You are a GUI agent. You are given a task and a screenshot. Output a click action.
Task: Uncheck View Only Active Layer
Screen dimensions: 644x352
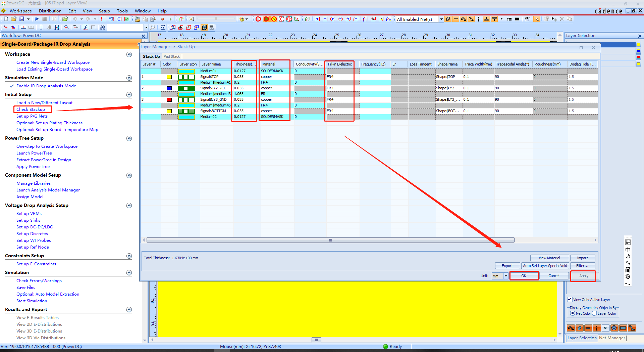coord(570,300)
